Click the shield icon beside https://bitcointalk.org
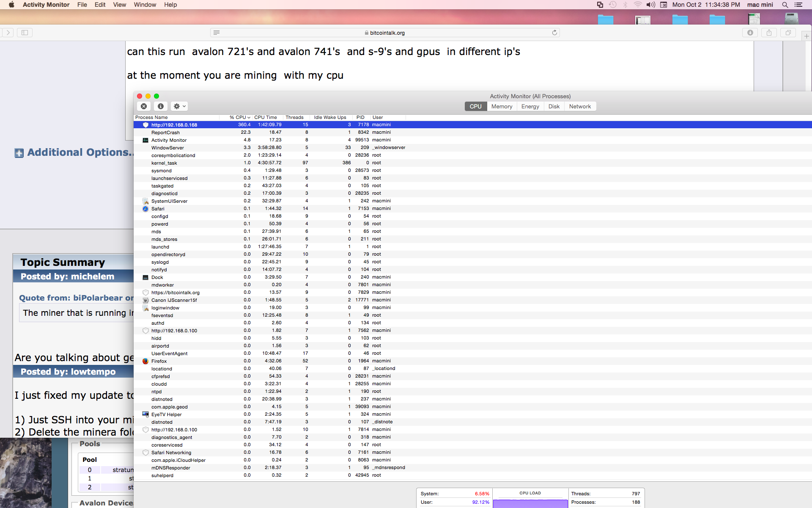The height and width of the screenshot is (508, 812). click(x=145, y=293)
